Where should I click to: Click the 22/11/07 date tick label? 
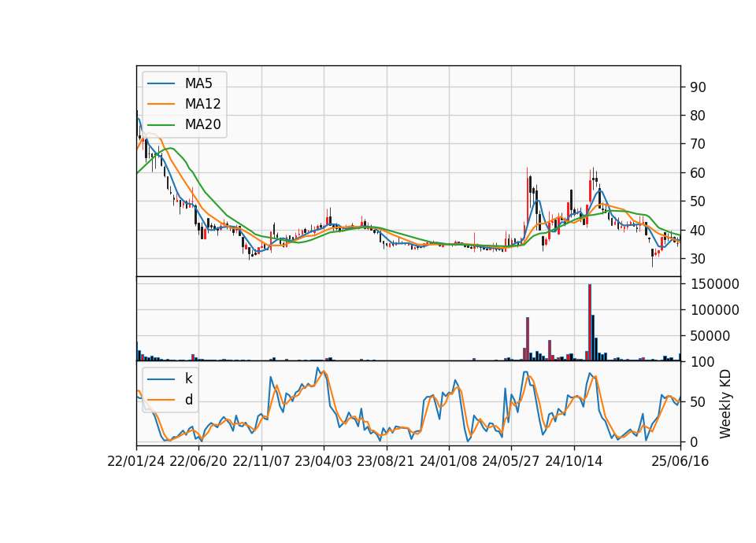pos(261,461)
